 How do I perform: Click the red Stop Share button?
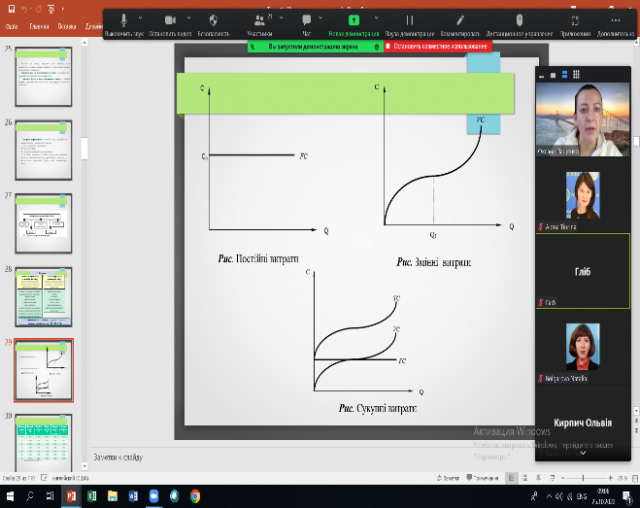[438, 47]
